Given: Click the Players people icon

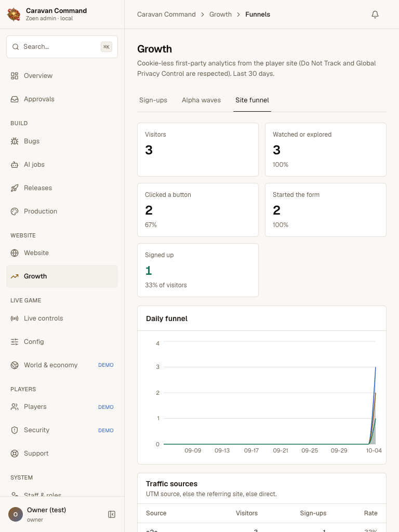Looking at the screenshot, I should tap(15, 407).
